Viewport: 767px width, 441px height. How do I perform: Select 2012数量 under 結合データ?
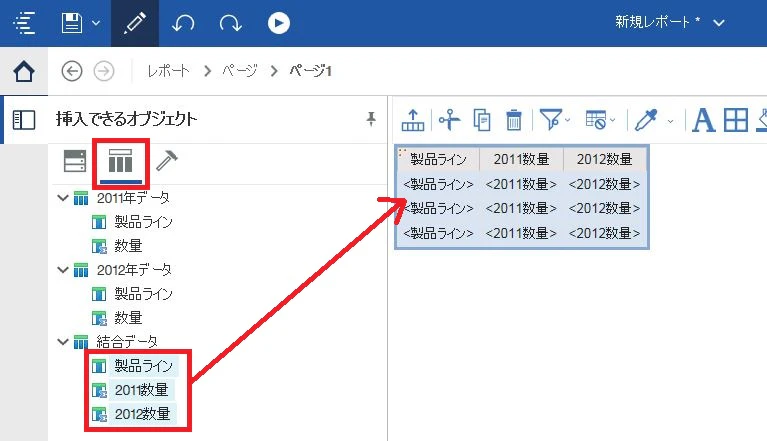coord(142,414)
